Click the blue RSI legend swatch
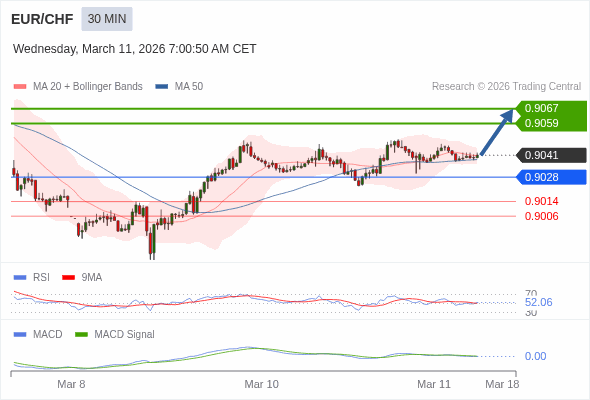Image resolution: width=590 pixels, height=400 pixels. pos(20,278)
